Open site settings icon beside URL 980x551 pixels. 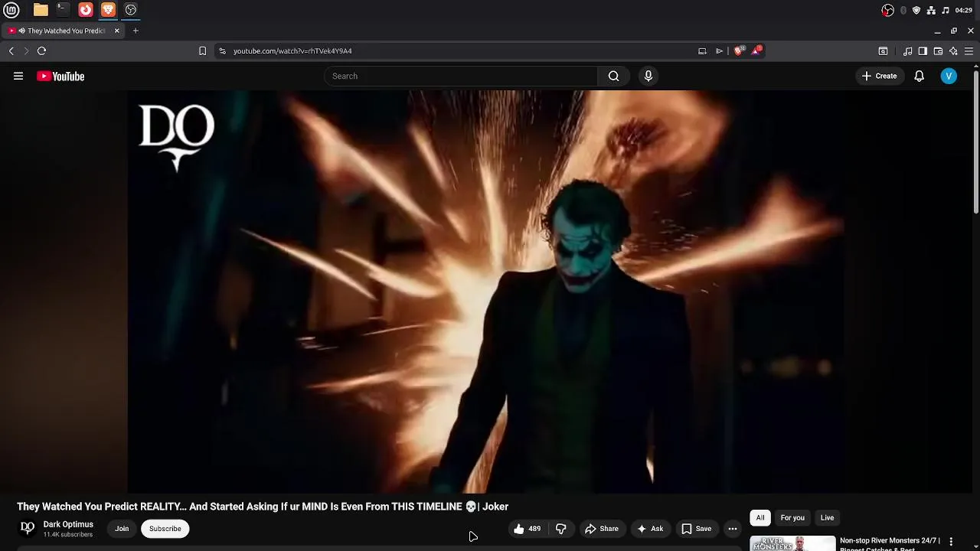[x=222, y=51]
